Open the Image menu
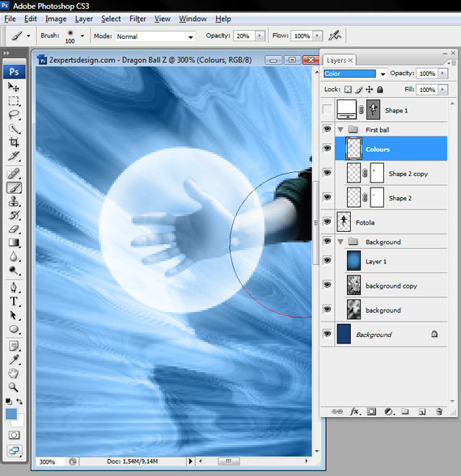 [x=56, y=19]
